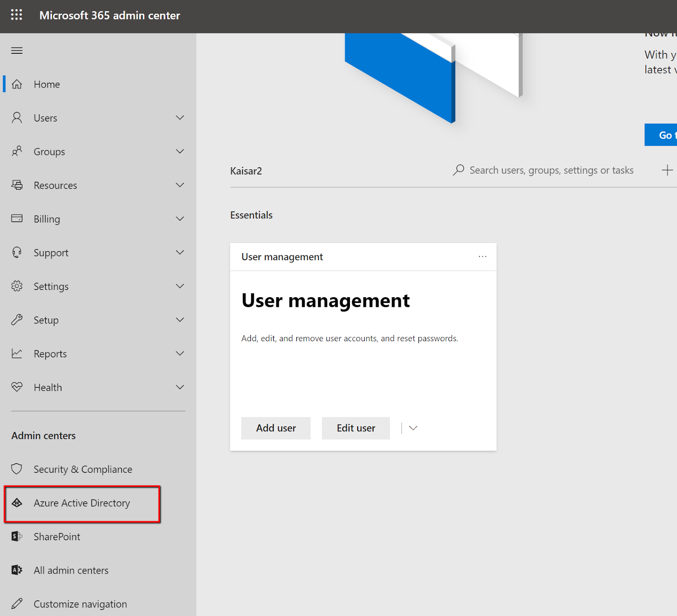Open the Reports navigation item
Screen dimensions: 677x616
(98, 354)
